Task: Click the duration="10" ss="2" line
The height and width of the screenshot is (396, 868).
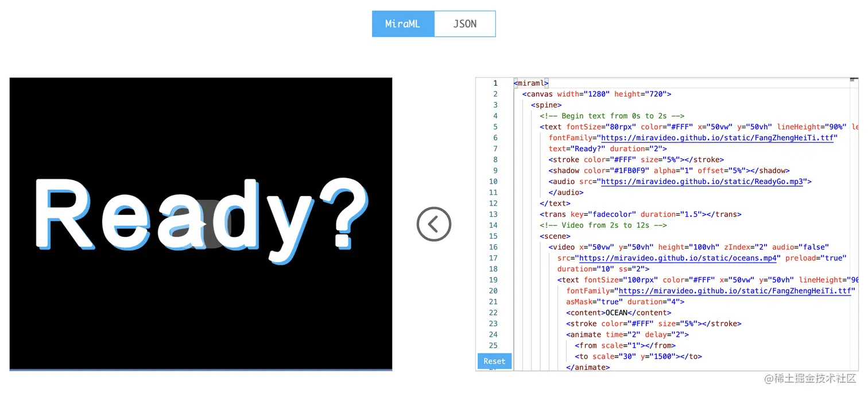Action: point(603,269)
